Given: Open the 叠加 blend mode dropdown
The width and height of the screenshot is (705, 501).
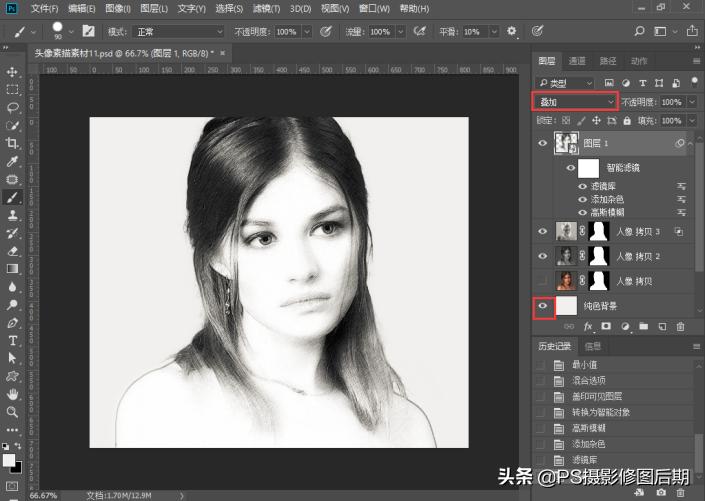Looking at the screenshot, I should pyautogui.click(x=576, y=102).
